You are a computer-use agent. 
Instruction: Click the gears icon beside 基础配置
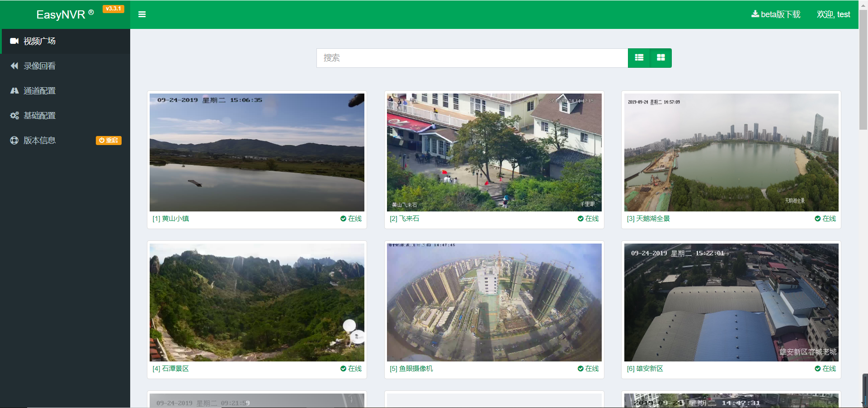(14, 116)
